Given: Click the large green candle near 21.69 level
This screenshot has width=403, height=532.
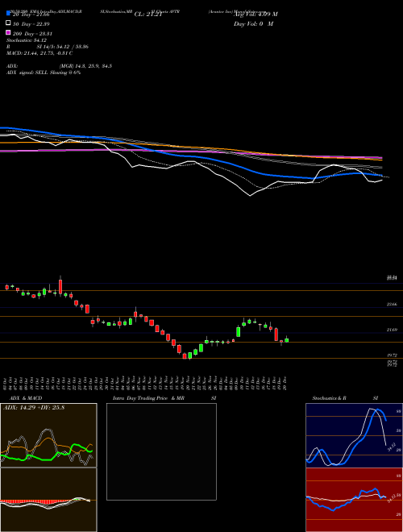Looking at the screenshot, I should [238, 331].
